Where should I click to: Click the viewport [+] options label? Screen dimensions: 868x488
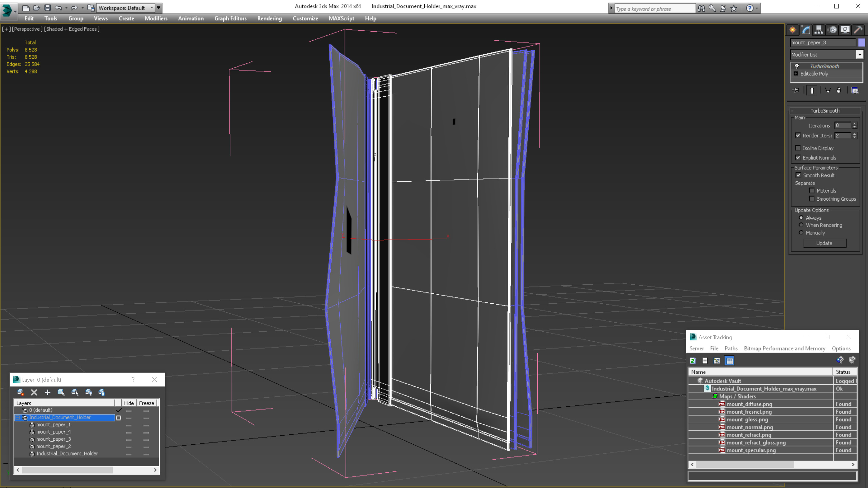6,29
